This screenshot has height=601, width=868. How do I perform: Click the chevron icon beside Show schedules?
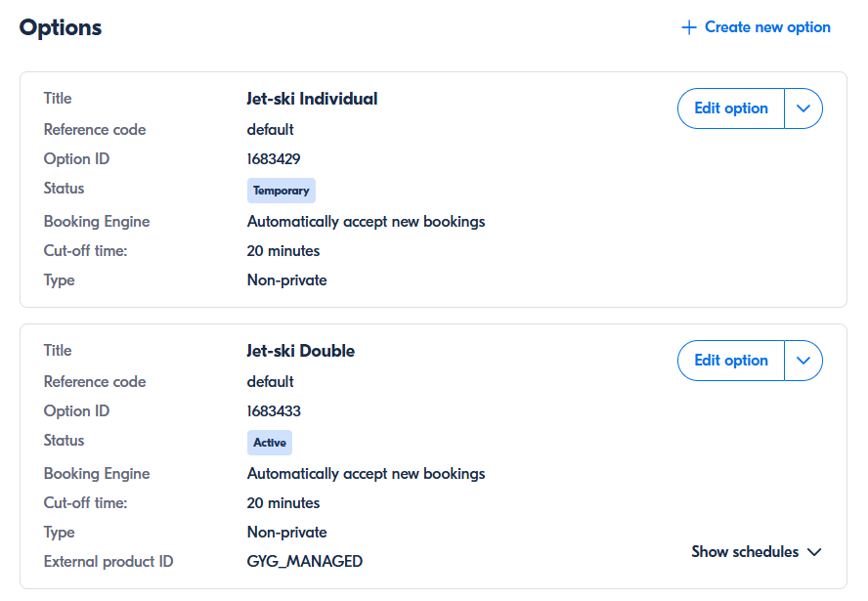click(x=814, y=552)
